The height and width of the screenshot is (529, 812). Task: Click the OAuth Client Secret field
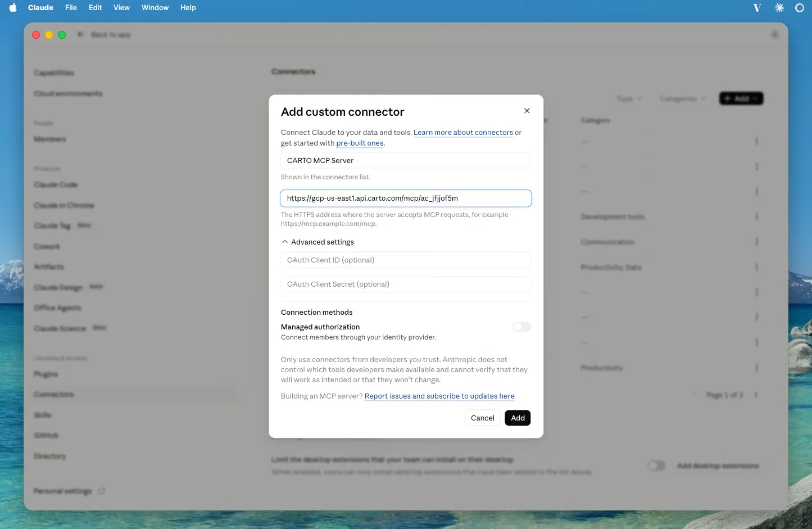point(406,284)
